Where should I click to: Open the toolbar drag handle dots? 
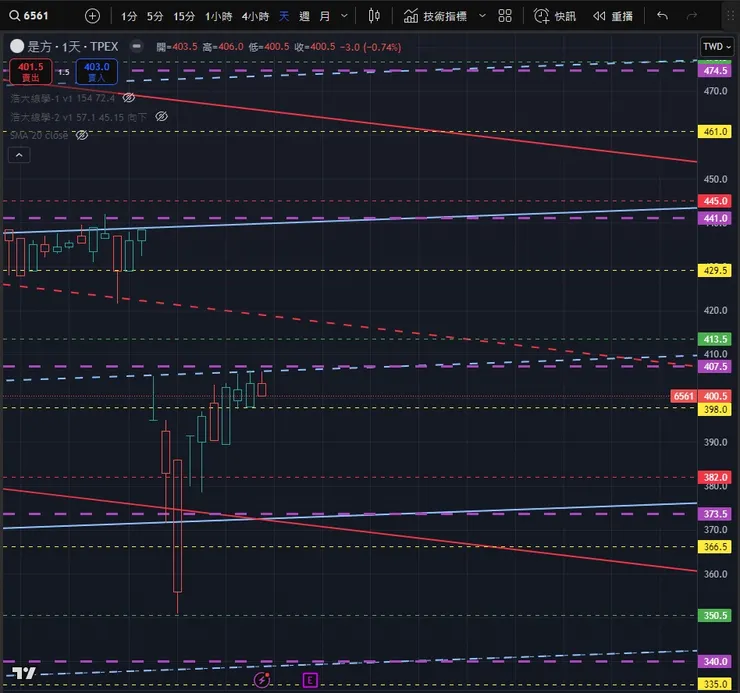pos(731,16)
